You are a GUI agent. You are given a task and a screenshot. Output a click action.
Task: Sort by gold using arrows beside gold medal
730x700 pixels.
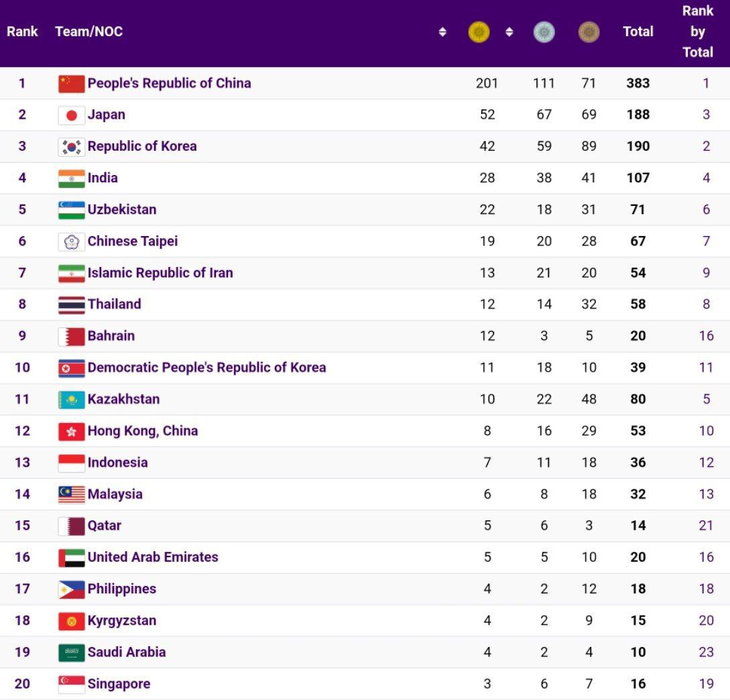point(509,32)
